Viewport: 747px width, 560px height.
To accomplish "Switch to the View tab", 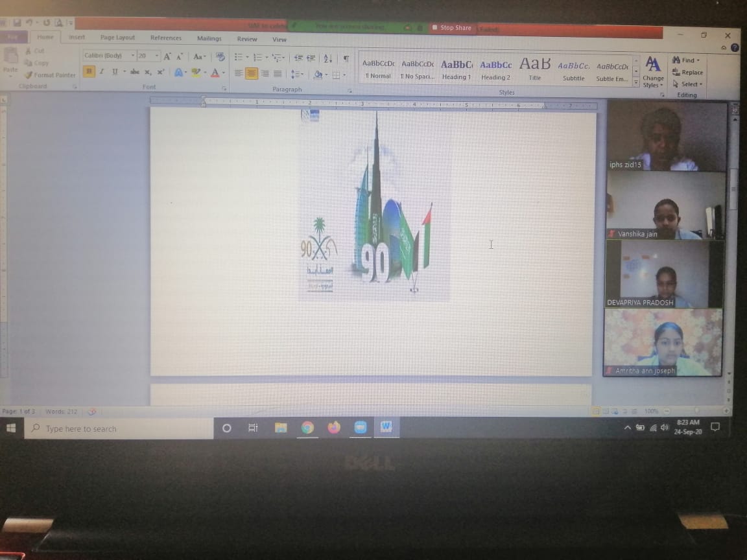I will [x=279, y=40].
